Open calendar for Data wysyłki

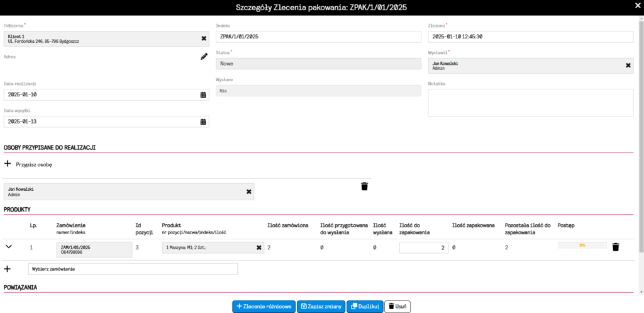tap(203, 122)
